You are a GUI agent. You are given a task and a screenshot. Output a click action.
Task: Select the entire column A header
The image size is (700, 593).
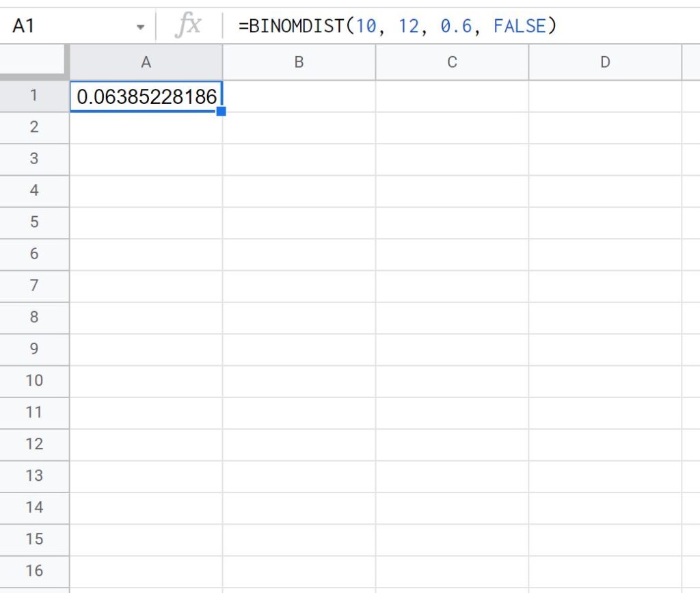pyautogui.click(x=146, y=62)
